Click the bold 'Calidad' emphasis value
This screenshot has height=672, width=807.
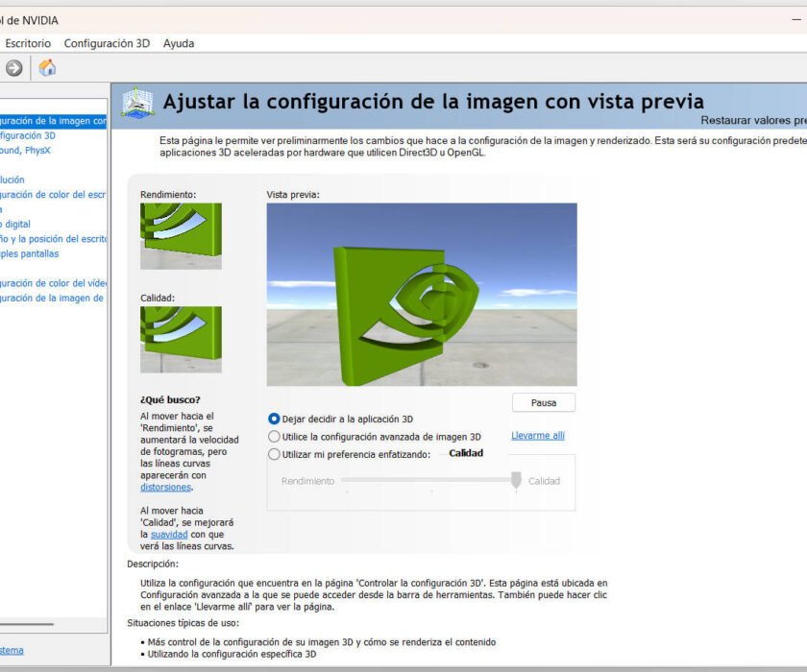point(466,453)
